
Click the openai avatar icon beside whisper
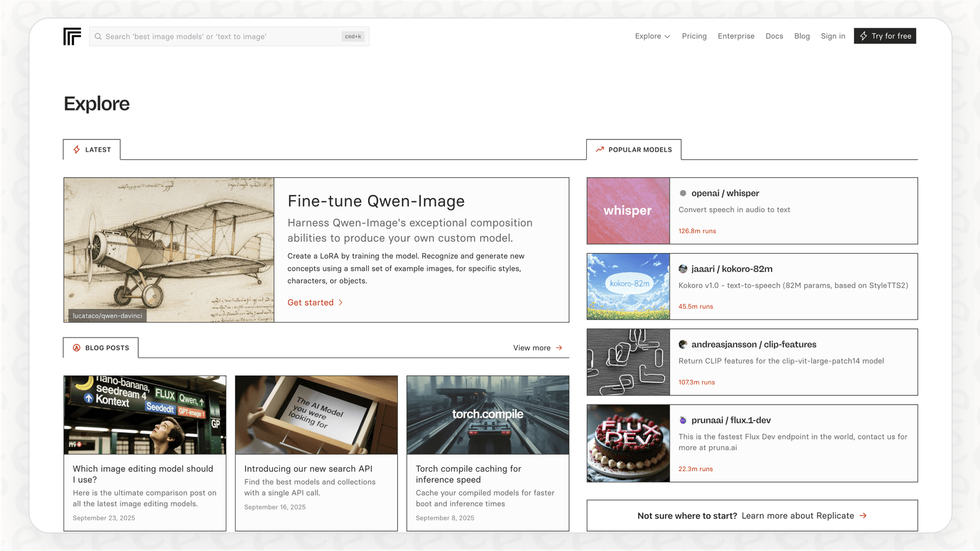click(684, 193)
